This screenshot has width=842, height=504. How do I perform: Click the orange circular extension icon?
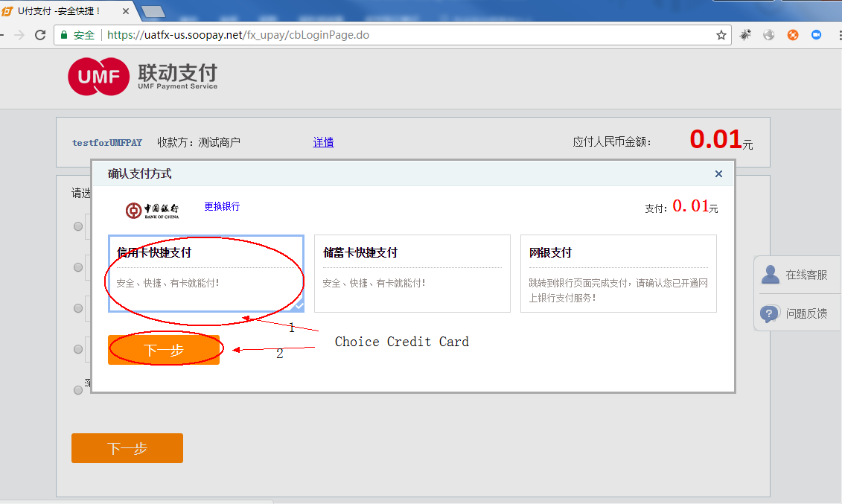pyautogui.click(x=793, y=34)
